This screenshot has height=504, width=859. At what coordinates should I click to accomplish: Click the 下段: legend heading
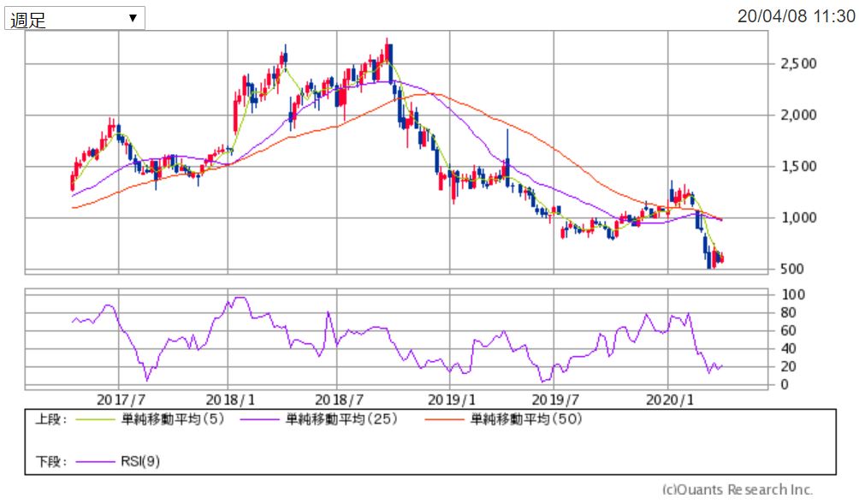51,462
